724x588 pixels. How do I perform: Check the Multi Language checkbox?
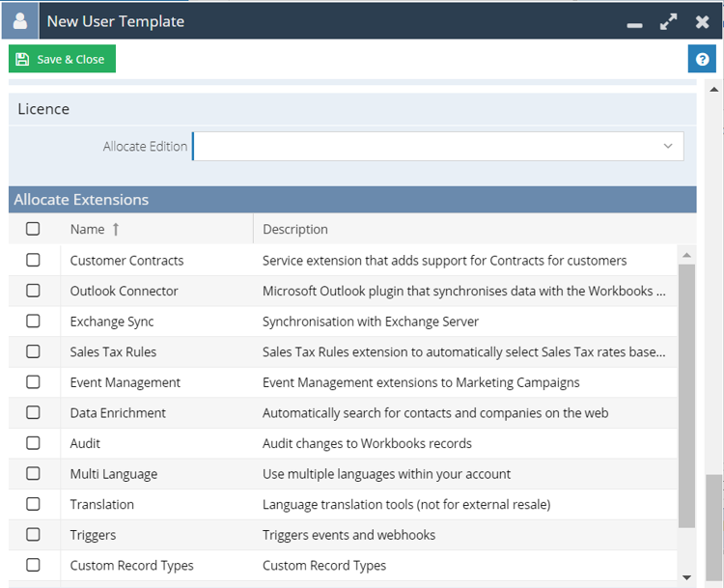pyautogui.click(x=33, y=473)
